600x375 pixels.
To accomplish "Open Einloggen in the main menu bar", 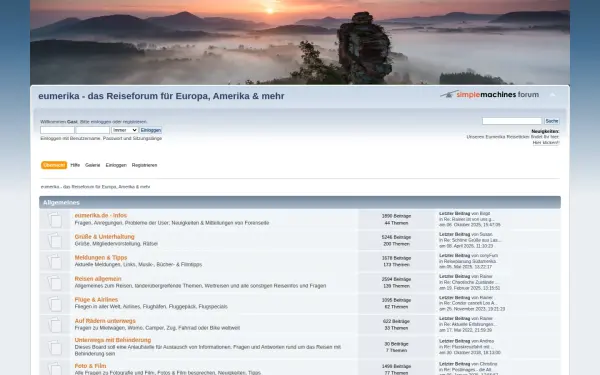I will click(116, 165).
